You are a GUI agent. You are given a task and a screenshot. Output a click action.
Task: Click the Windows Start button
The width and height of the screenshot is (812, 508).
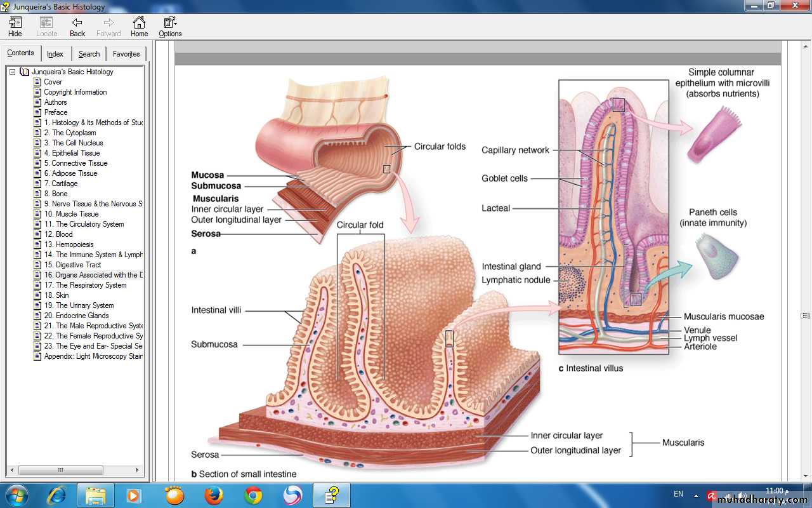point(16,495)
